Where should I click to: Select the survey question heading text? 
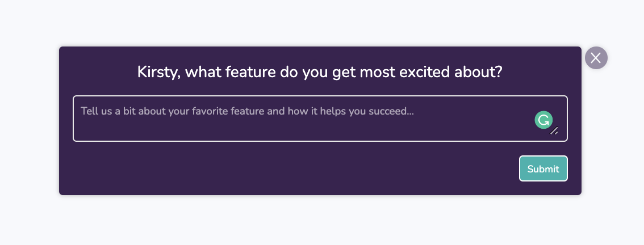(x=320, y=72)
